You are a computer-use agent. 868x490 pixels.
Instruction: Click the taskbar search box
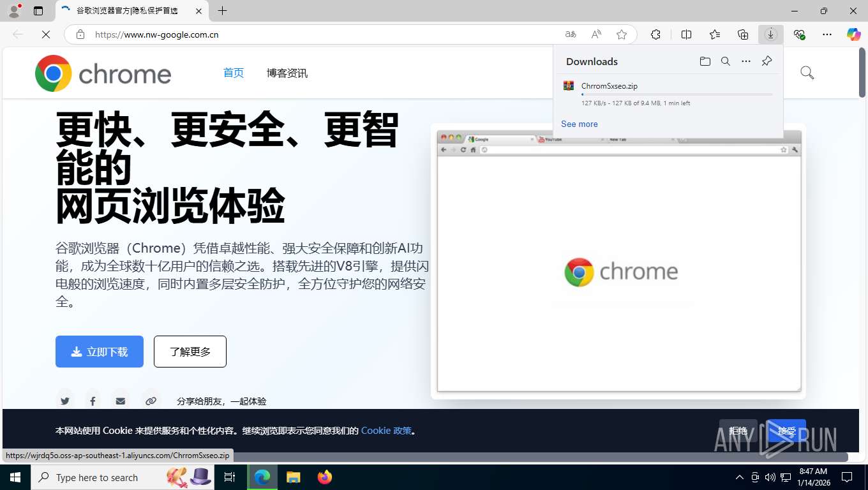coord(122,477)
